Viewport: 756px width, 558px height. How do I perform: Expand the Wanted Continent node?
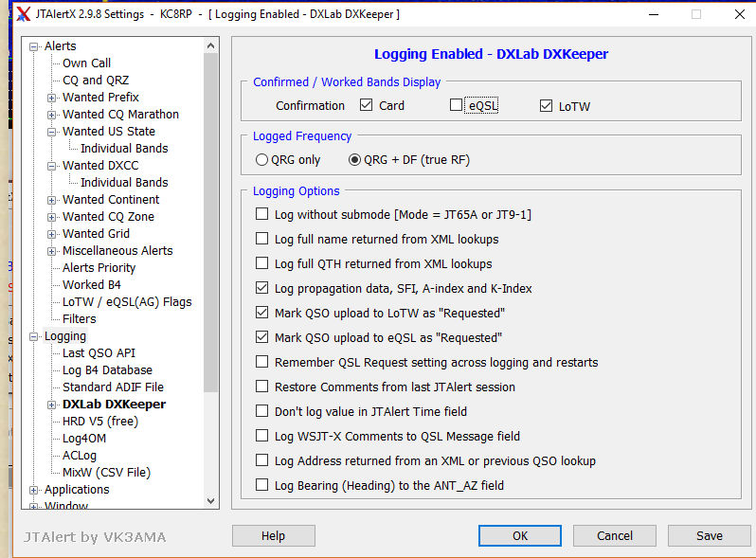(51, 200)
